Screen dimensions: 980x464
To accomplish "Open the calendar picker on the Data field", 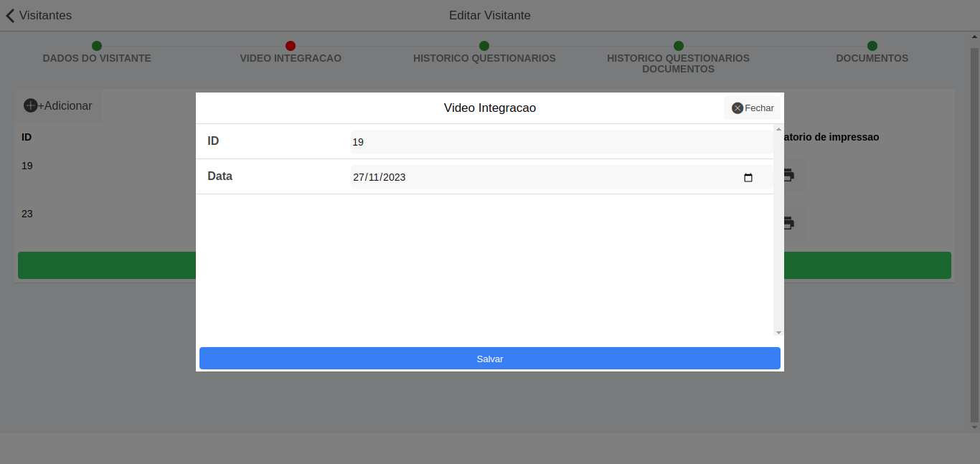I will point(748,177).
